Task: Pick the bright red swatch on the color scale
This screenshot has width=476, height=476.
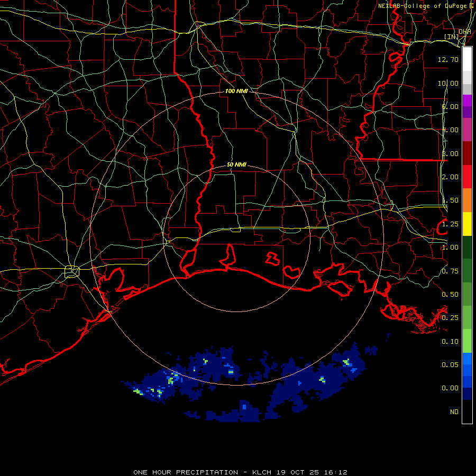Action: click(467, 177)
